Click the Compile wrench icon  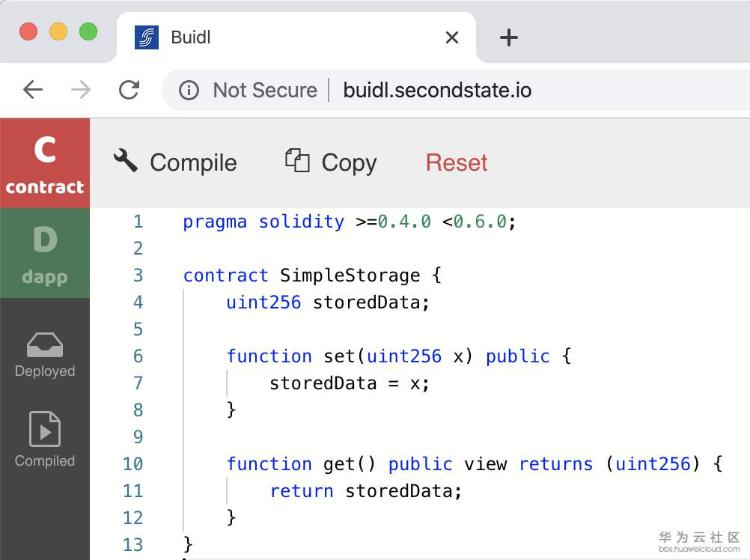pos(125,160)
